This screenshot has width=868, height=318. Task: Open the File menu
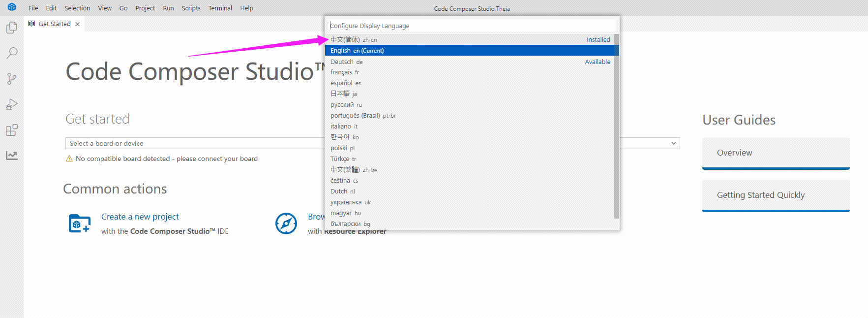[x=33, y=8]
